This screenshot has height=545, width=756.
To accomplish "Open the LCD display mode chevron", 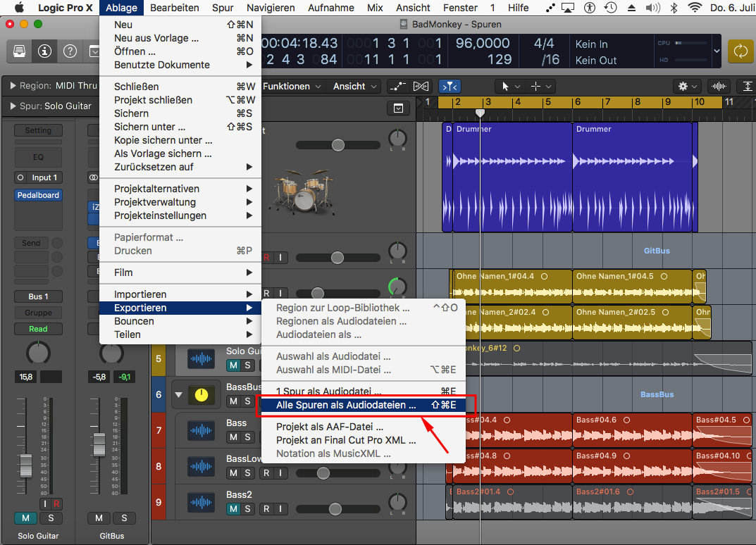I will (717, 51).
